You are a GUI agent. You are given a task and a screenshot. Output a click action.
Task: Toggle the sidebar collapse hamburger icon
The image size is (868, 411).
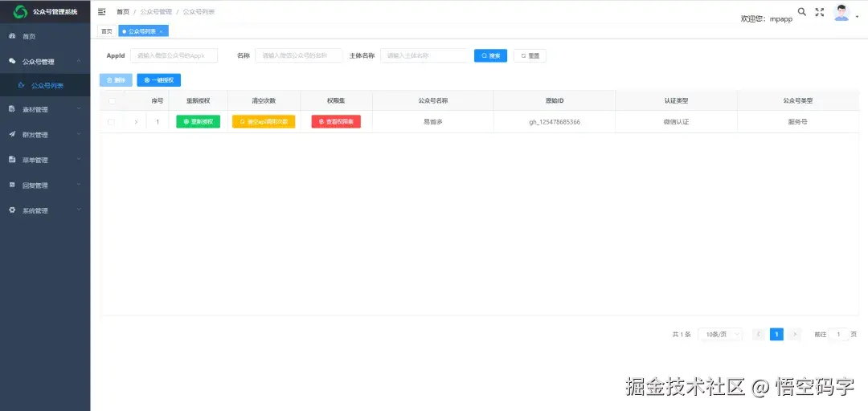[102, 11]
